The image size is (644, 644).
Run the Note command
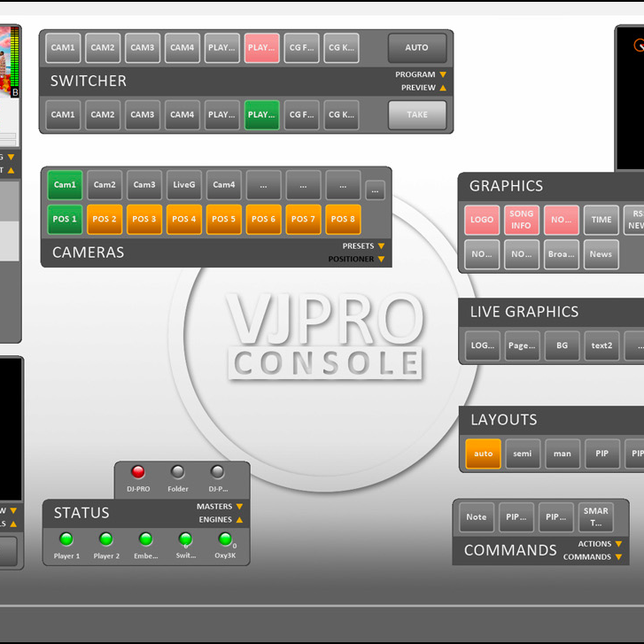[477, 517]
